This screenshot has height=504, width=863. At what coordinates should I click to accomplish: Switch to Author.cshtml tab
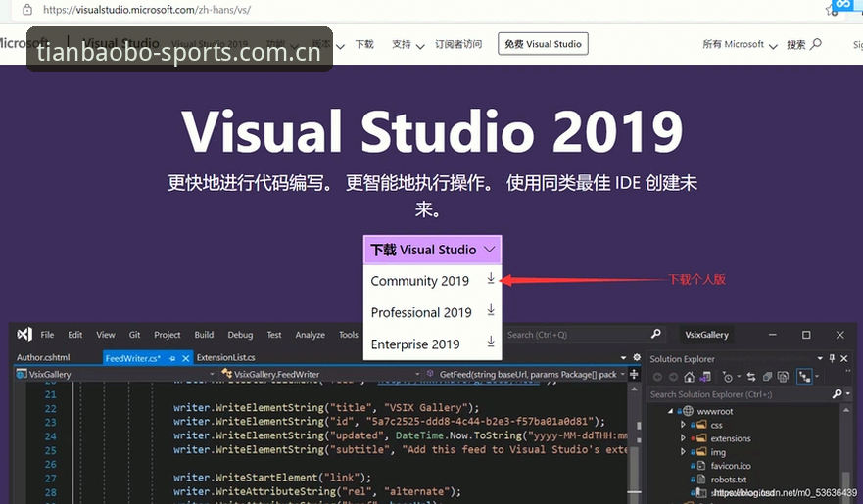(43, 358)
